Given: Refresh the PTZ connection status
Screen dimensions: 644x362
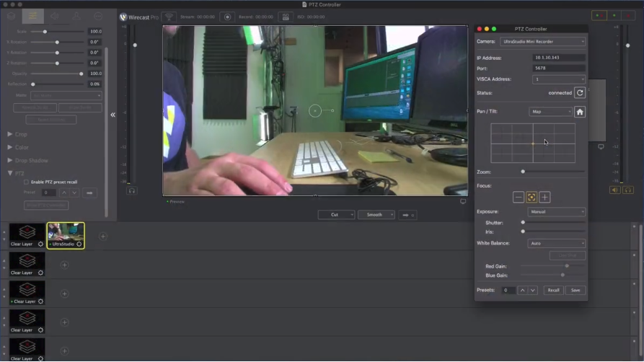Looking at the screenshot, I should coord(580,93).
